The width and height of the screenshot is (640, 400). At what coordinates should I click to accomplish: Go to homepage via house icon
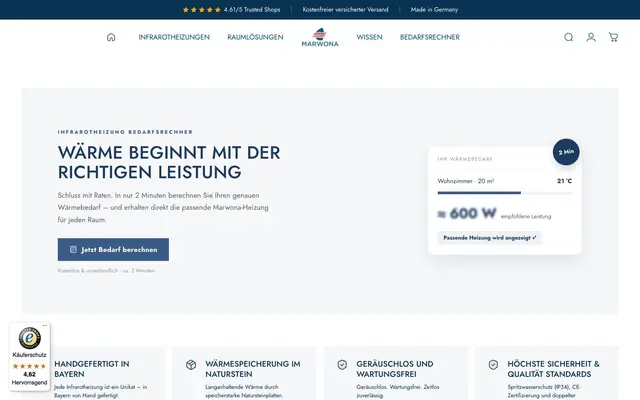(111, 37)
